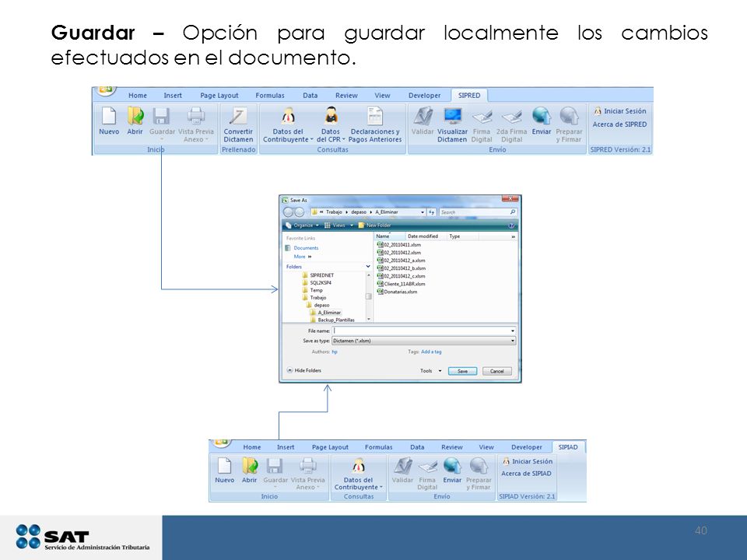Open Developer tab in SIPRED ribbon

425,95
